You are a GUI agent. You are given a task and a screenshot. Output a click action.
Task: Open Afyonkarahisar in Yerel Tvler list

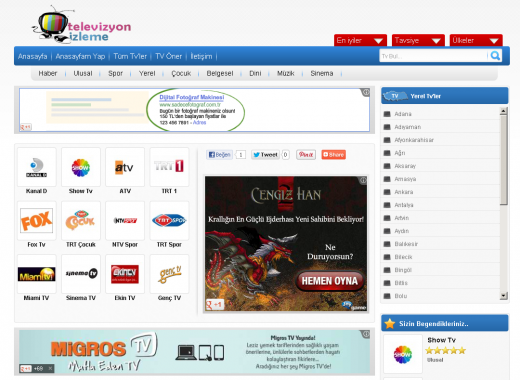tap(414, 140)
